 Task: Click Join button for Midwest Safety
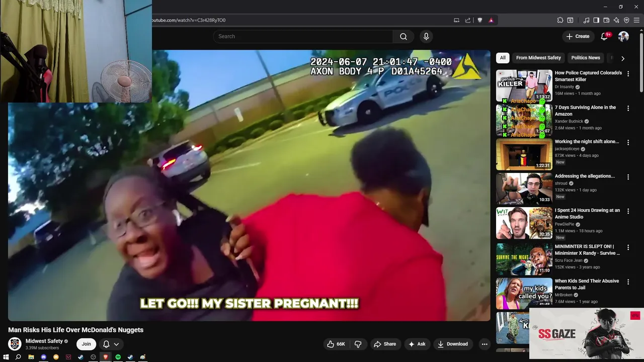coord(87,344)
